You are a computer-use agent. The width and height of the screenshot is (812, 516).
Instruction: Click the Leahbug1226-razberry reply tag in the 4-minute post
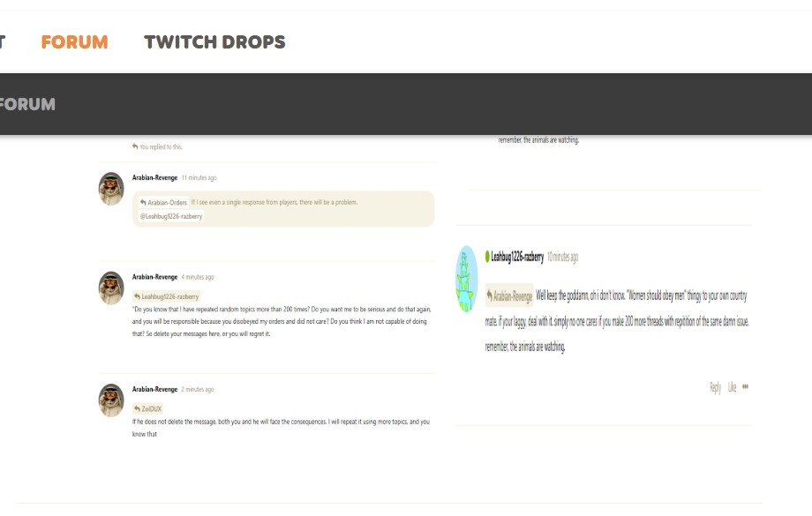[x=167, y=297]
